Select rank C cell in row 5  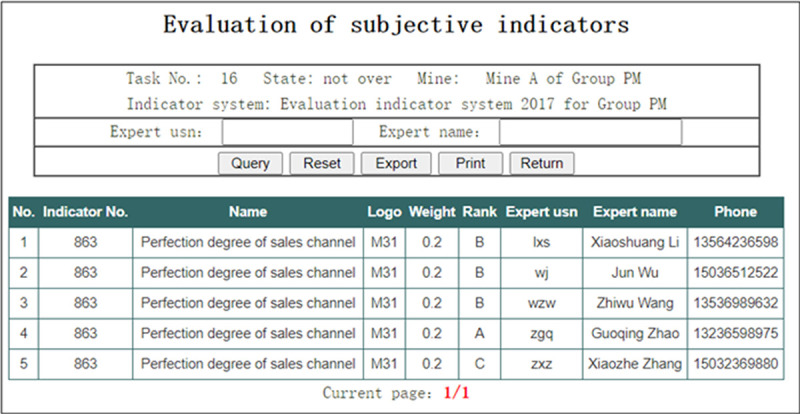(479, 364)
